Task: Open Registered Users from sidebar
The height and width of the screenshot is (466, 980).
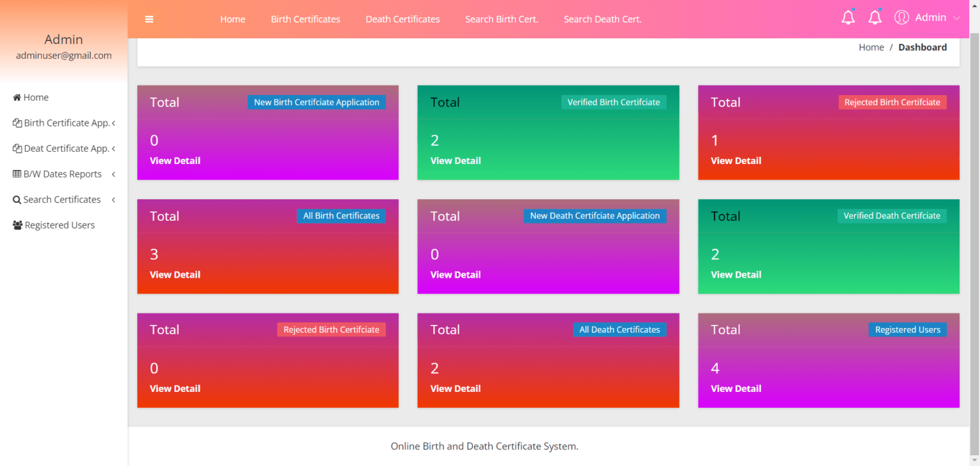Action: tap(59, 225)
